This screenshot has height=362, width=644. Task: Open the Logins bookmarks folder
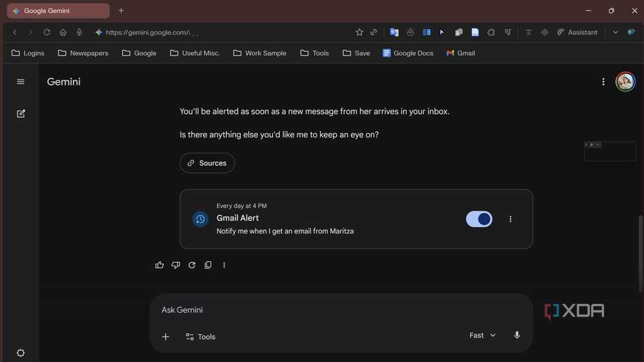[28, 53]
